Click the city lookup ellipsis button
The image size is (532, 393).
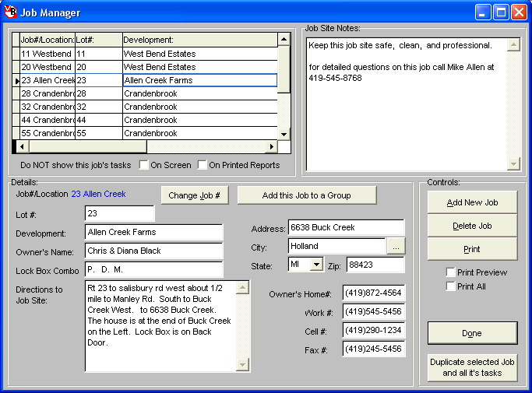click(396, 247)
